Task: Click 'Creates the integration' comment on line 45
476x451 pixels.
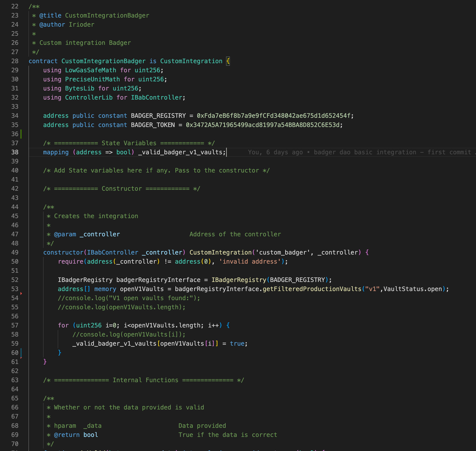Action: click(x=96, y=216)
